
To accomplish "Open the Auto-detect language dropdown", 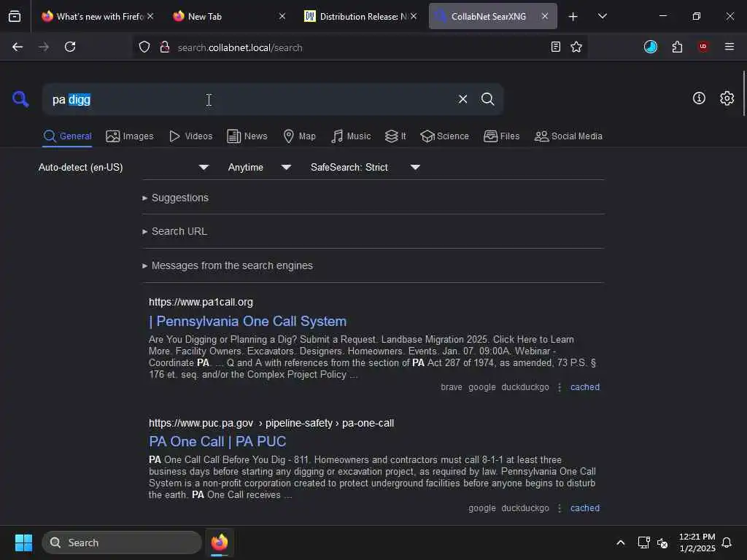I will point(124,167).
